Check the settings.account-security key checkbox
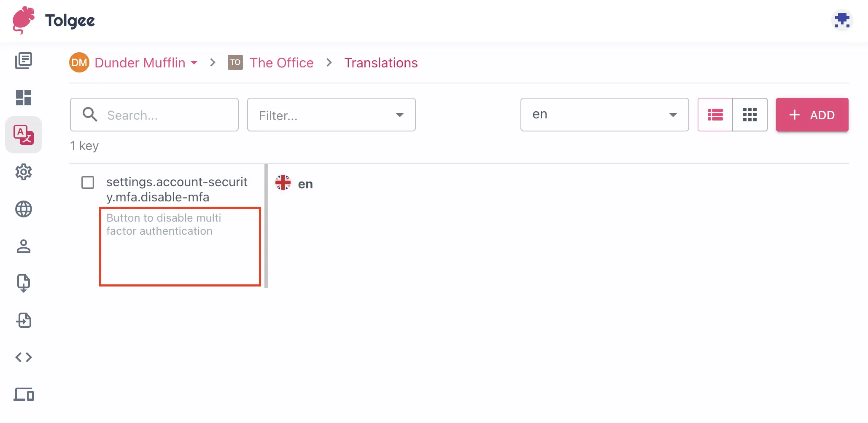Viewport: 868px width, 423px height. pyautogui.click(x=88, y=182)
